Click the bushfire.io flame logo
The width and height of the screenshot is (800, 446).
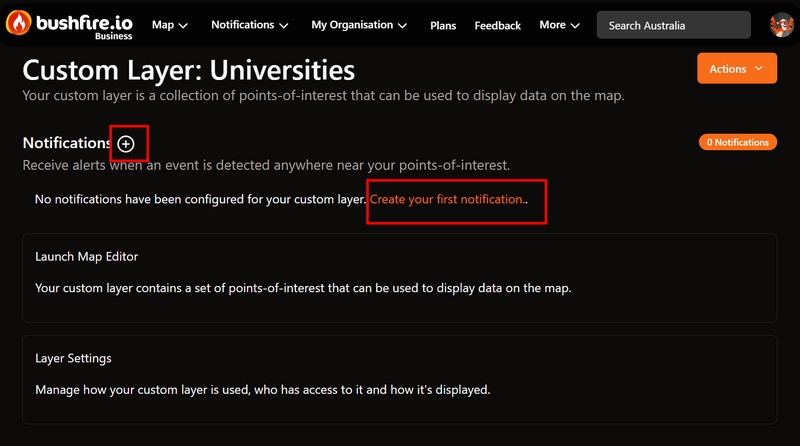pyautogui.click(x=18, y=23)
